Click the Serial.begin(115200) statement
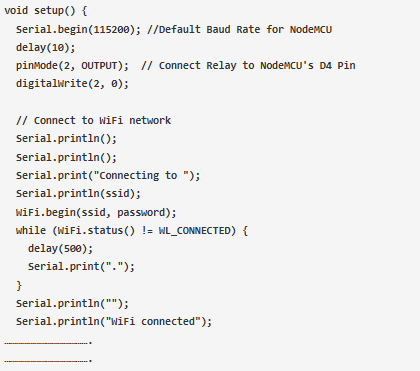This screenshot has width=420, height=371. click(78, 29)
